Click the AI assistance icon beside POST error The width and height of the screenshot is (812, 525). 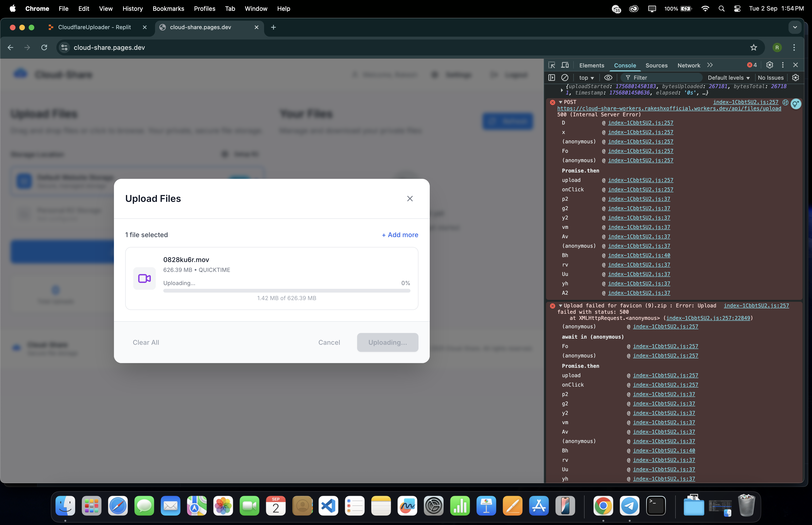coord(796,103)
